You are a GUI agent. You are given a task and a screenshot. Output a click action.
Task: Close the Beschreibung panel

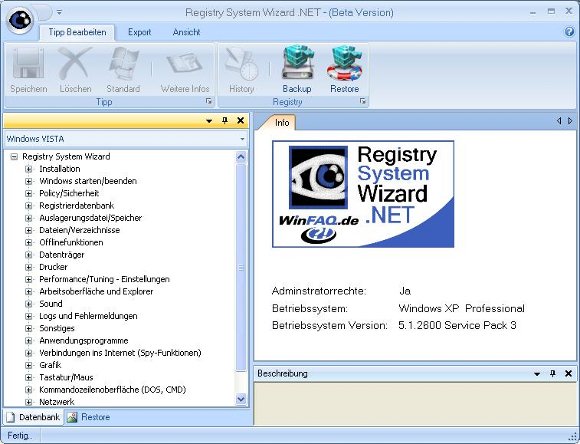click(569, 374)
